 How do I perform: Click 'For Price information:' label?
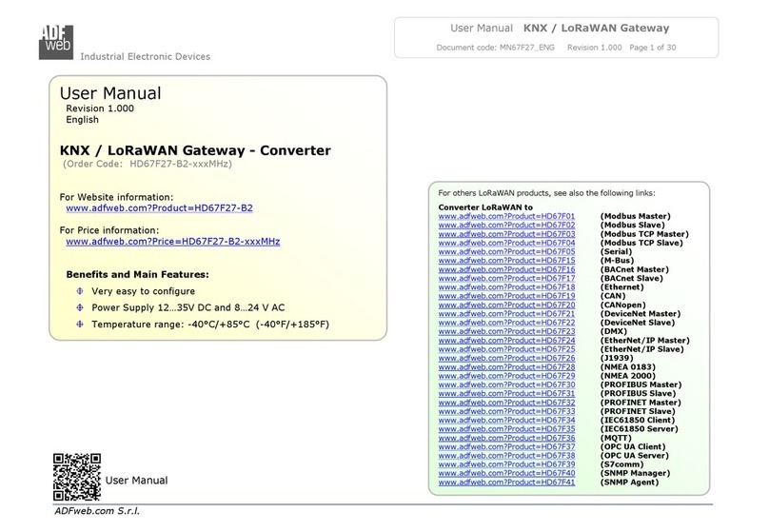pos(109,230)
